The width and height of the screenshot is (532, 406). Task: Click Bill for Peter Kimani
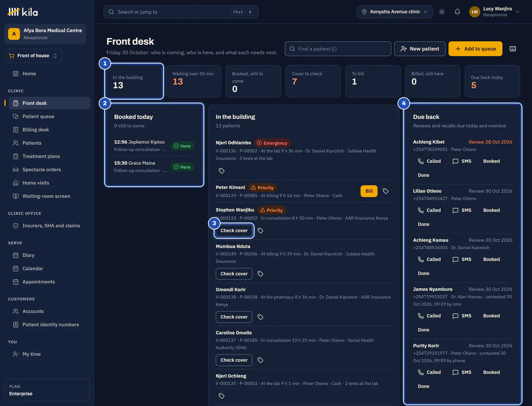click(369, 191)
